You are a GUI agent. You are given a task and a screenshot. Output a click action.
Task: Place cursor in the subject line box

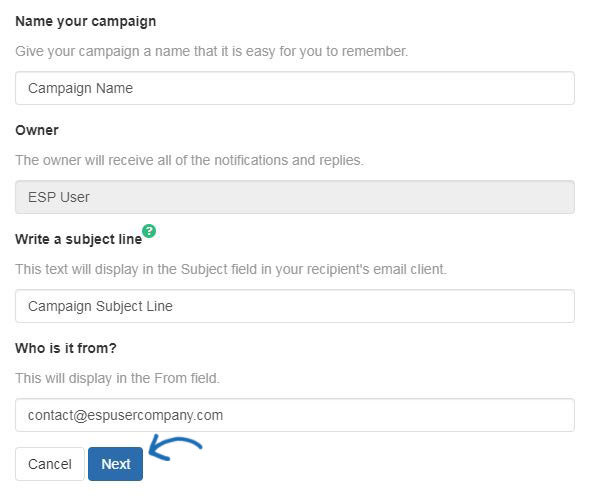(295, 306)
